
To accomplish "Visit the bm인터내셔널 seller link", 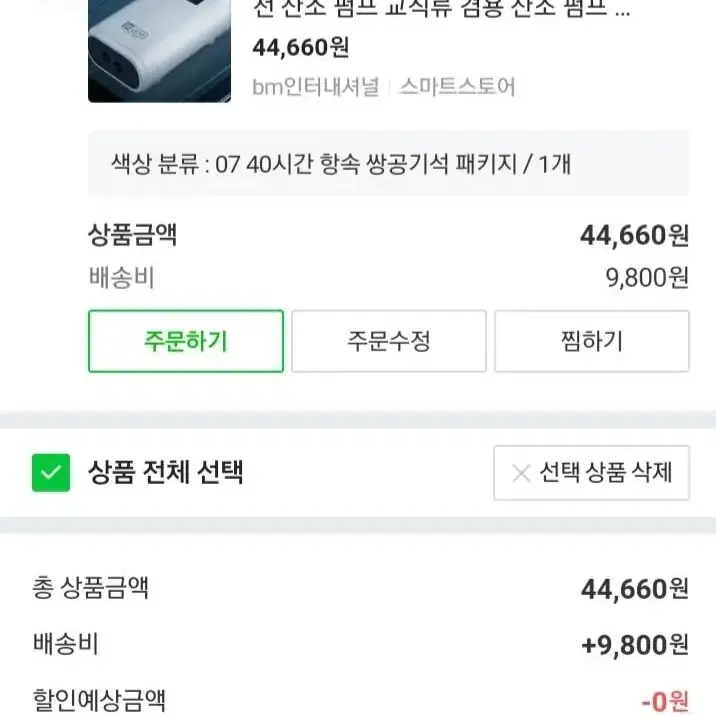I will pyautogui.click(x=316, y=86).
